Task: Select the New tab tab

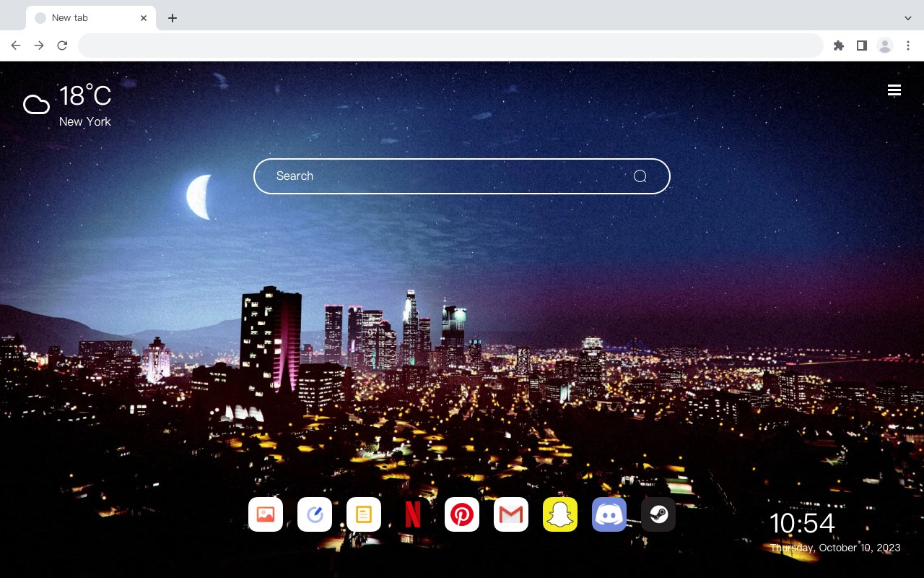Action: (91, 18)
